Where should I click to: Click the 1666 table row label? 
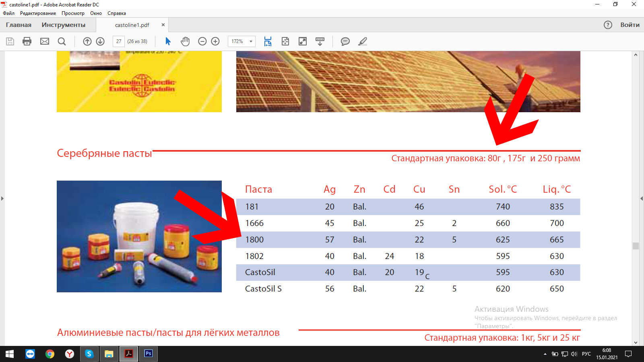click(254, 223)
